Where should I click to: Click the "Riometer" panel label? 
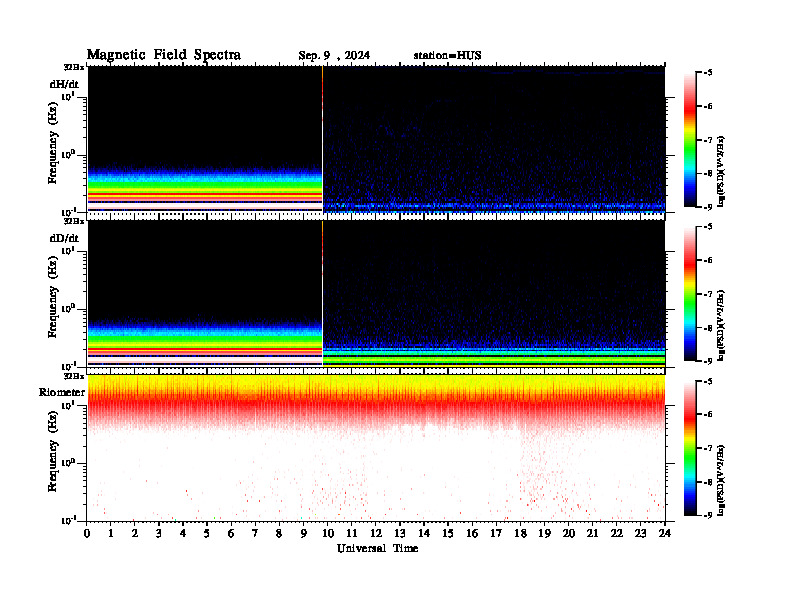pyautogui.click(x=62, y=392)
